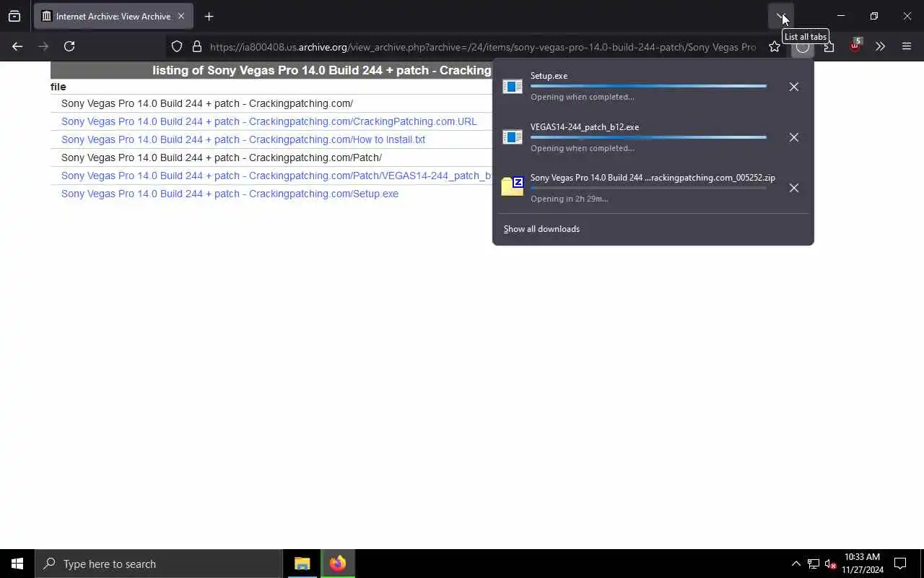Image resolution: width=924 pixels, height=578 pixels.
Task: Open the clock showing 10:33 AM
Action: [x=863, y=564]
